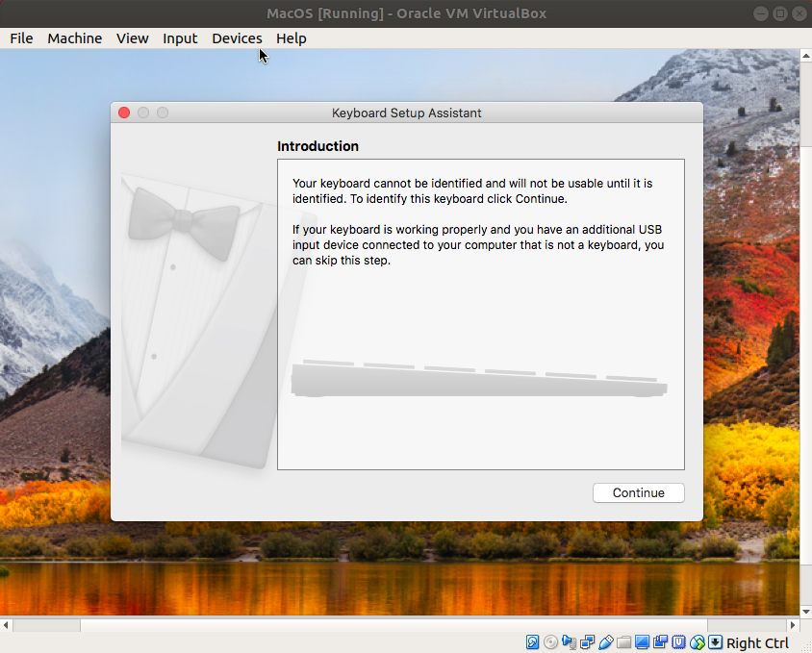Minimize the VirtualBox window
This screenshot has width=812, height=653.
tap(761, 13)
